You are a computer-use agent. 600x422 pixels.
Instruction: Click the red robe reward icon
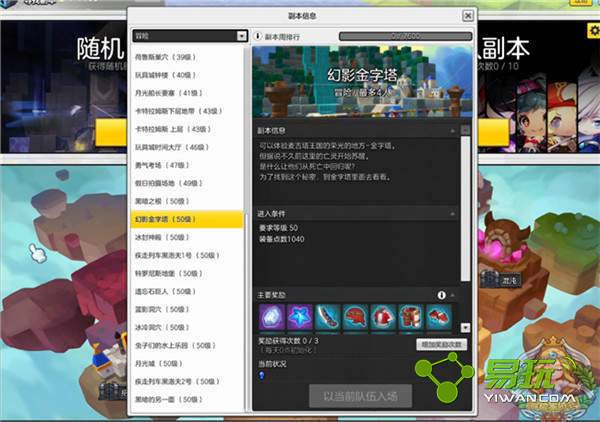(x=383, y=316)
